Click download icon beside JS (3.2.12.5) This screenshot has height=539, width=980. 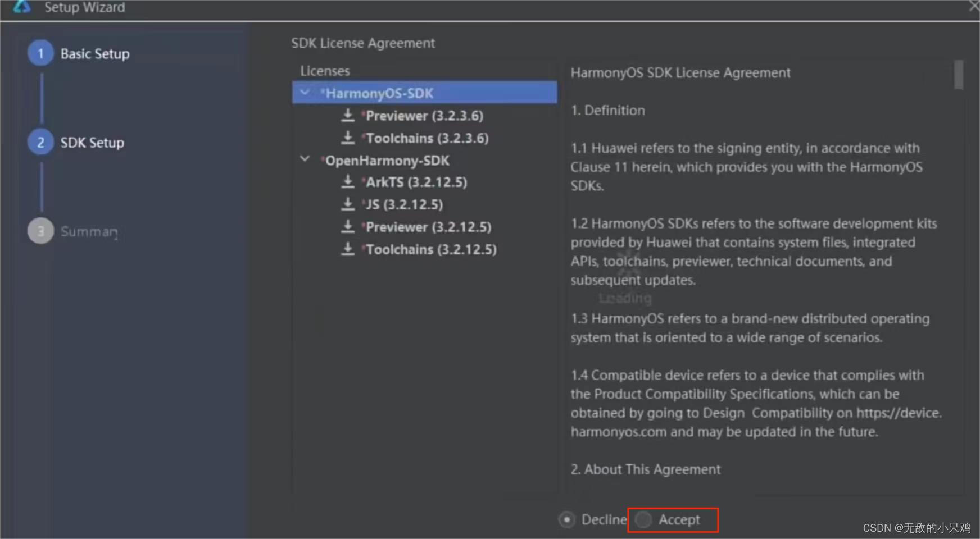click(x=348, y=204)
